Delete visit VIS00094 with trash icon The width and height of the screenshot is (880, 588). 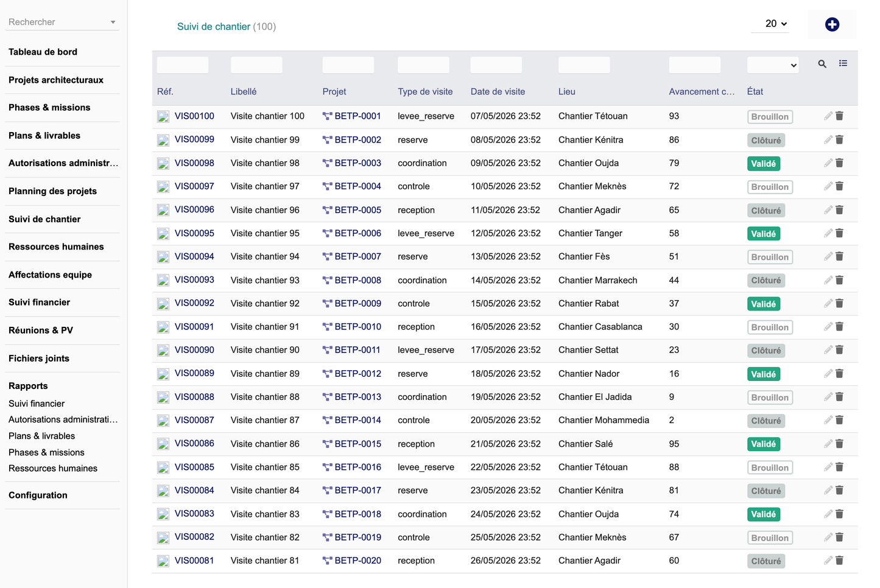click(839, 256)
